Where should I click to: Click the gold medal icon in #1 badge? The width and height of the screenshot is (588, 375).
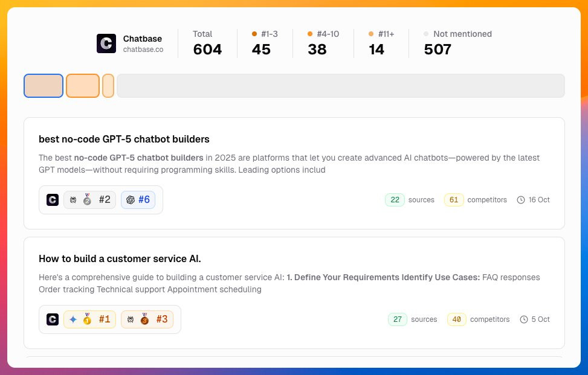[87, 319]
